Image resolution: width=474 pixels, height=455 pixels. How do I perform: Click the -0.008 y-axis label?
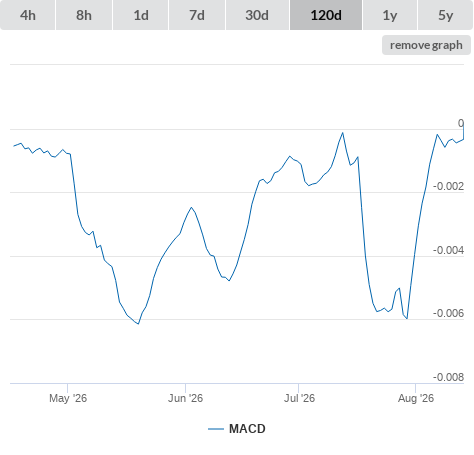448,377
